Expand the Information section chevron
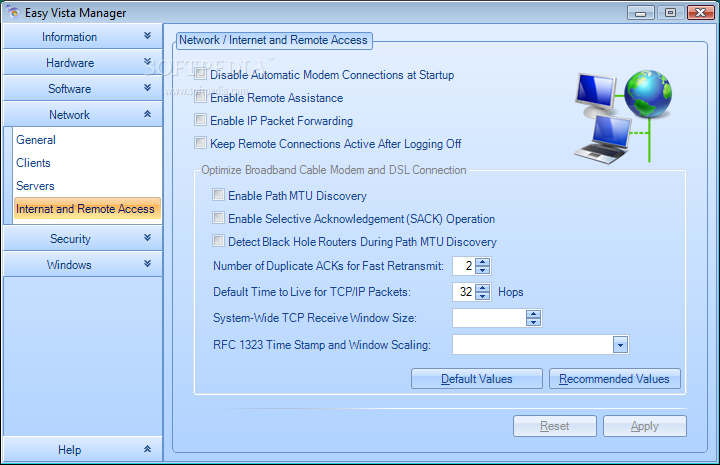This screenshot has width=720, height=465. 147,35
